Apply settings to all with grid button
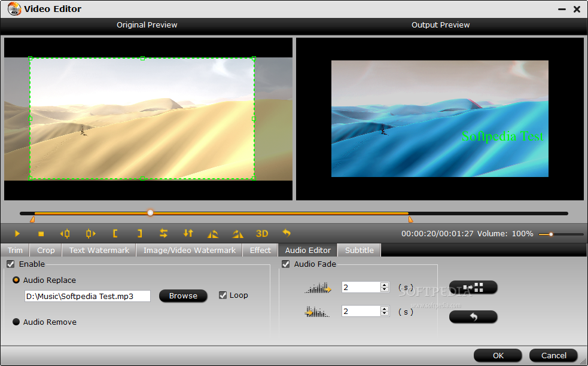This screenshot has height=366, width=588. click(473, 288)
